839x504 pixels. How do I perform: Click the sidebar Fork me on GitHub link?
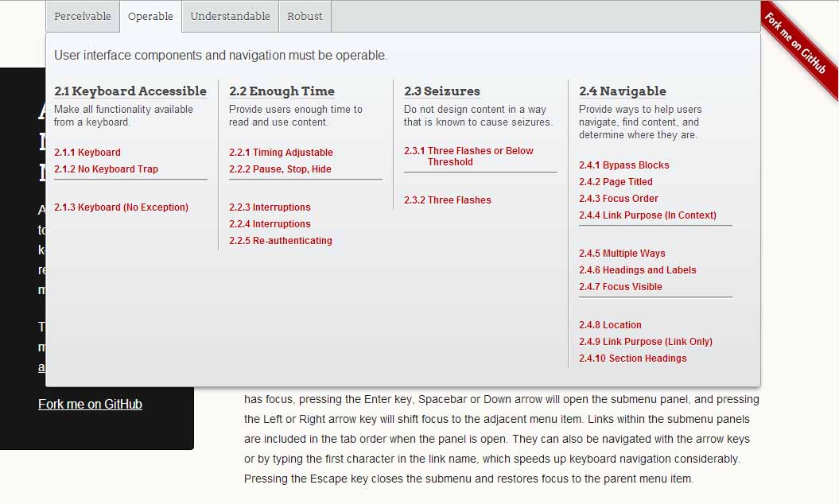click(90, 405)
